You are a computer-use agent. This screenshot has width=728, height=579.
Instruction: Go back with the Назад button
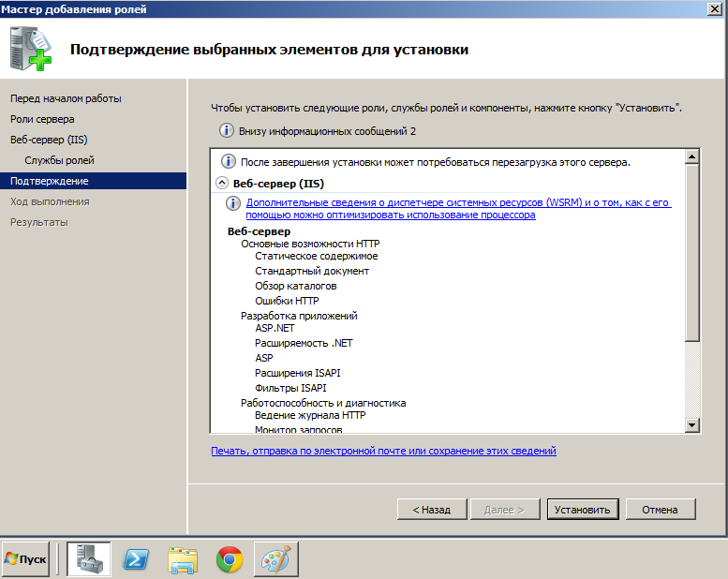431,510
